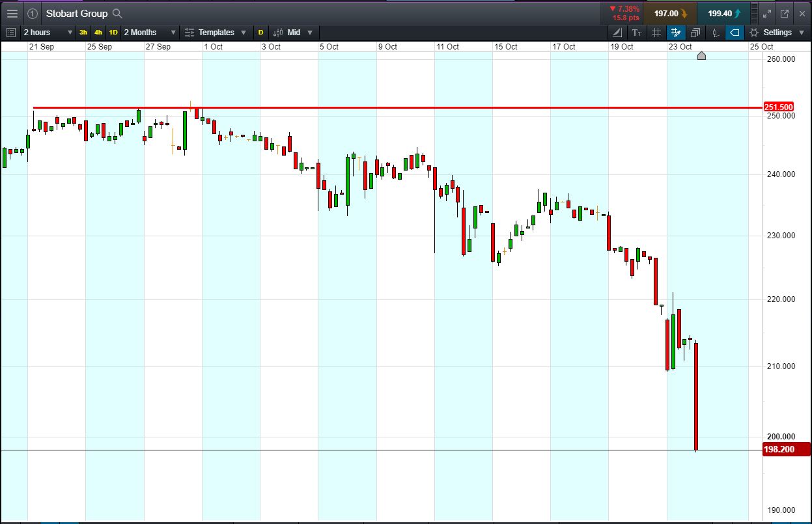Open the Templates dropdown
Image resolution: width=812 pixels, height=524 pixels.
[216, 32]
